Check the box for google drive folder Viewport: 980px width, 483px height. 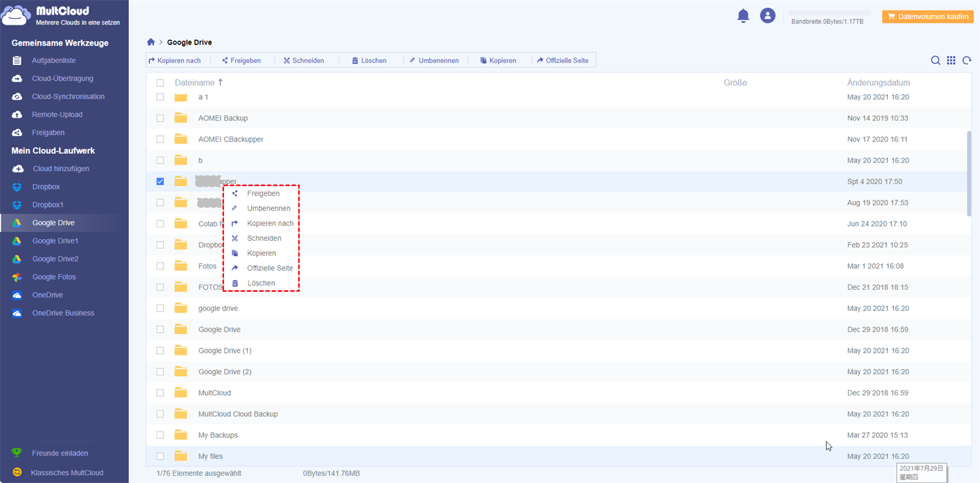160,308
